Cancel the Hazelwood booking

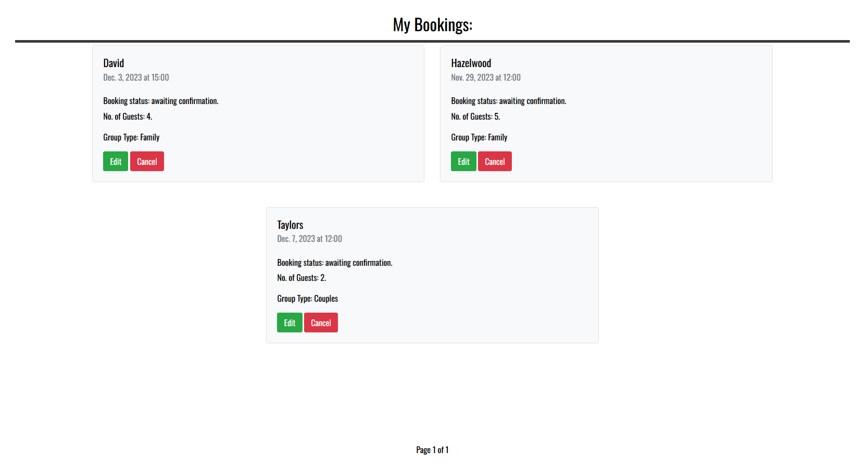(x=495, y=161)
